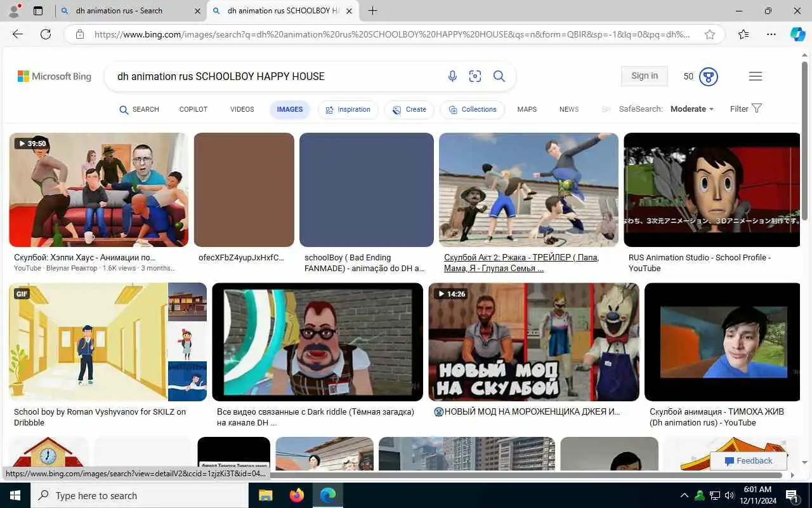This screenshot has width=812, height=508.
Task: Click the 50 rewards points count
Action: coord(688,76)
